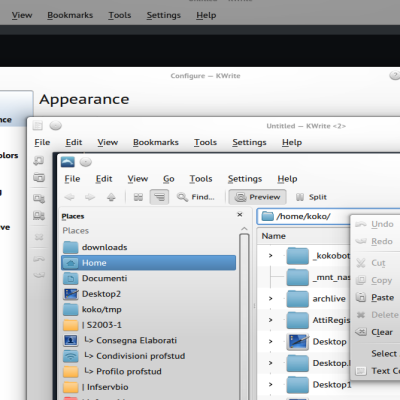400x400 pixels.
Task: Select koko/tmp in Places panel
Action: [x=149, y=309]
